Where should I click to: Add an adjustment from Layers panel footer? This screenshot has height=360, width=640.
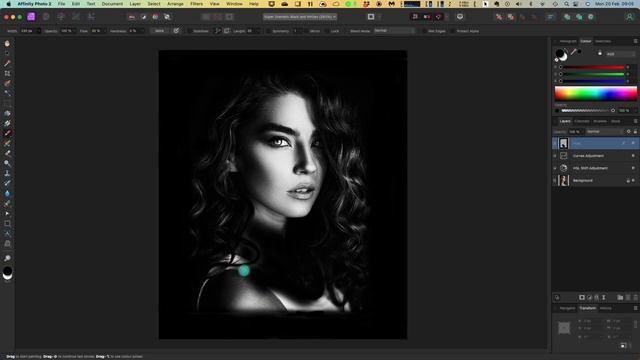coord(589,298)
